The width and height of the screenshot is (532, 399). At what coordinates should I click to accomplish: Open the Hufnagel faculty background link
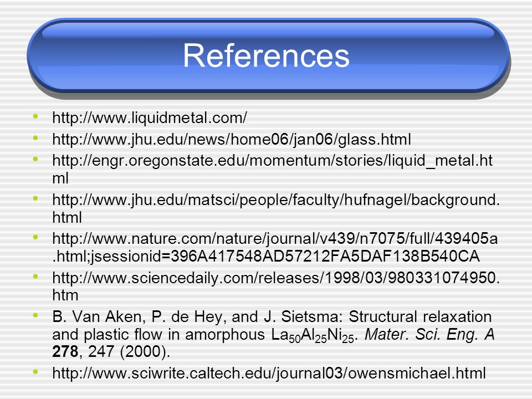pos(276,208)
